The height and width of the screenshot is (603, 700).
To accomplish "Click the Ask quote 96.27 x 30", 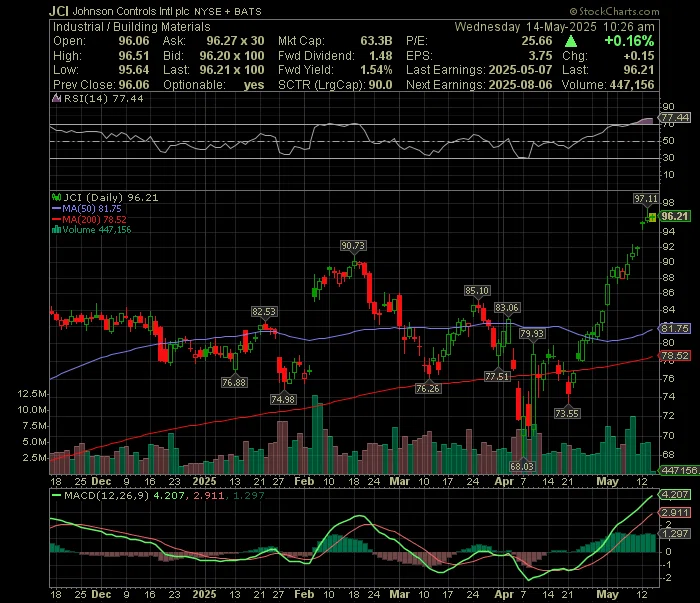I will pyautogui.click(x=235, y=41).
